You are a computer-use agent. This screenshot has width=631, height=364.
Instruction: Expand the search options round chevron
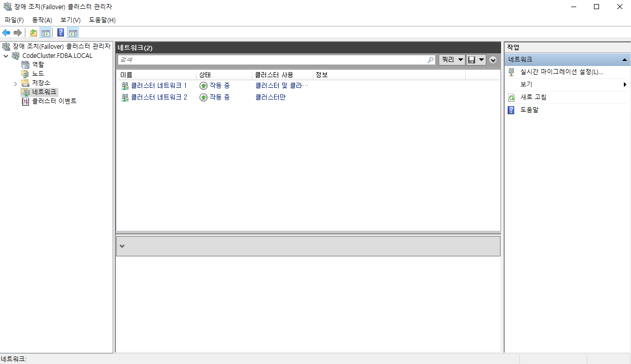click(493, 60)
